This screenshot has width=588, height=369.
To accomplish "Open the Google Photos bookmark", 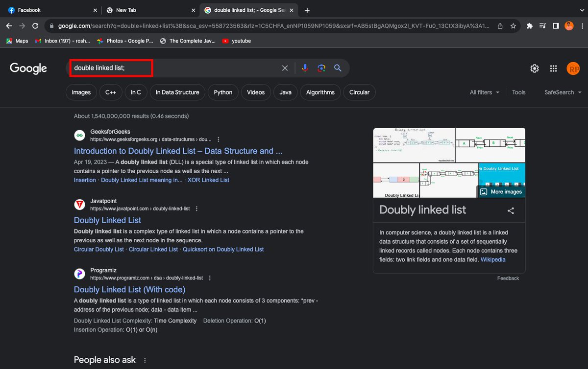I will (x=125, y=41).
